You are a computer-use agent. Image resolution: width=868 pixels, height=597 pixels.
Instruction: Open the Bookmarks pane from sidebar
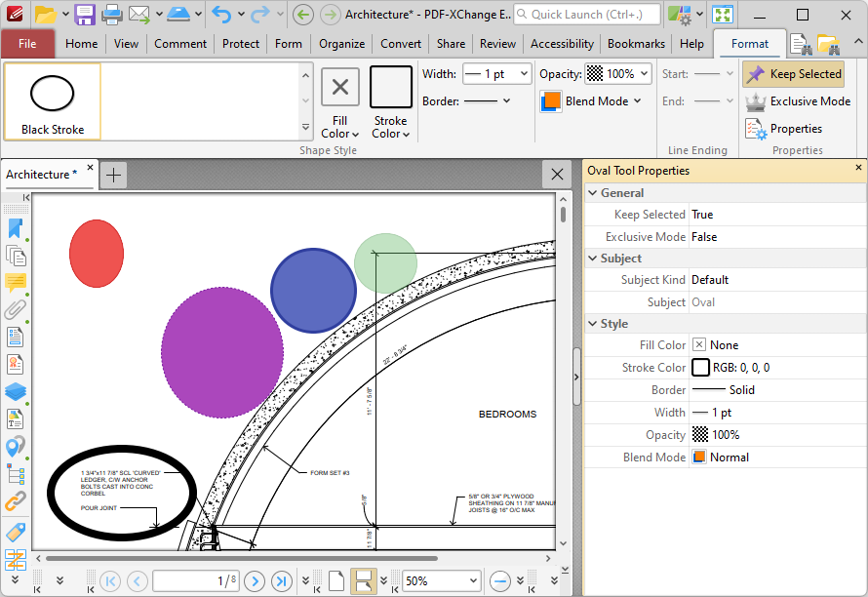click(16, 228)
